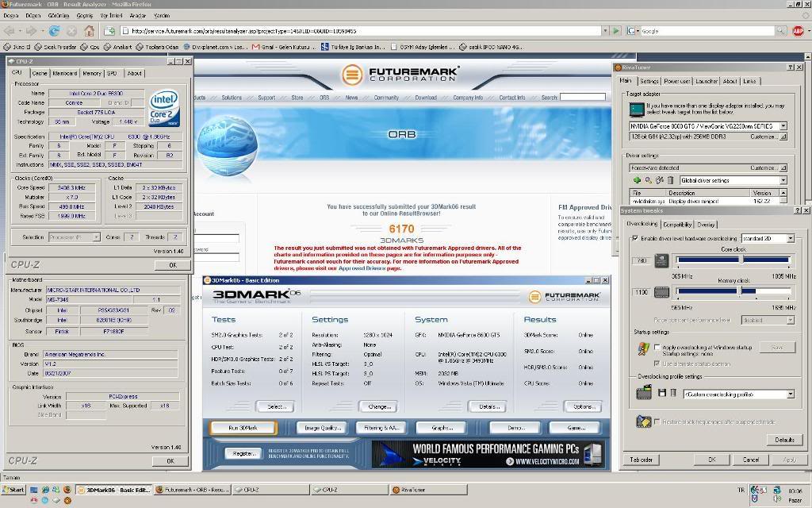Open Firefox Yardım menu
The height and width of the screenshot is (508, 812).
click(162, 16)
